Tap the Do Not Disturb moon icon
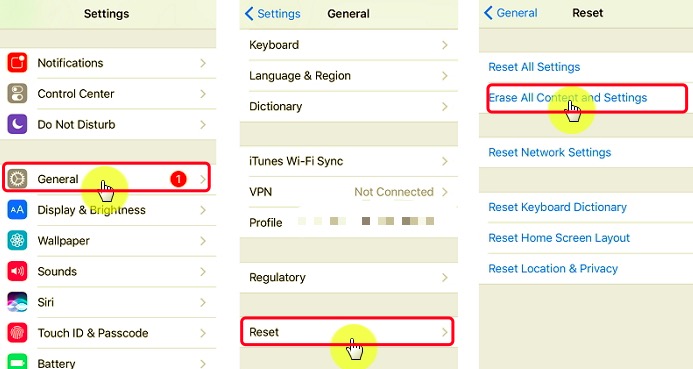Screen dimensions: 693x369 (17, 125)
